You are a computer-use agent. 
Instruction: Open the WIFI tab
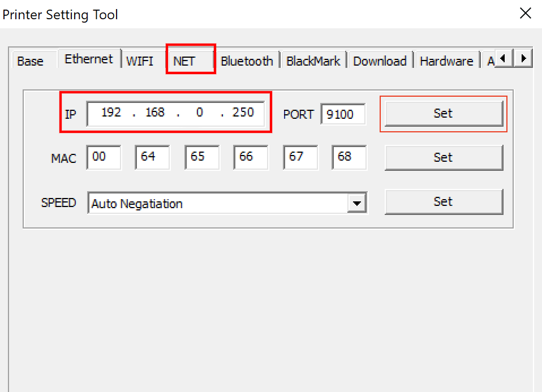[139, 61]
